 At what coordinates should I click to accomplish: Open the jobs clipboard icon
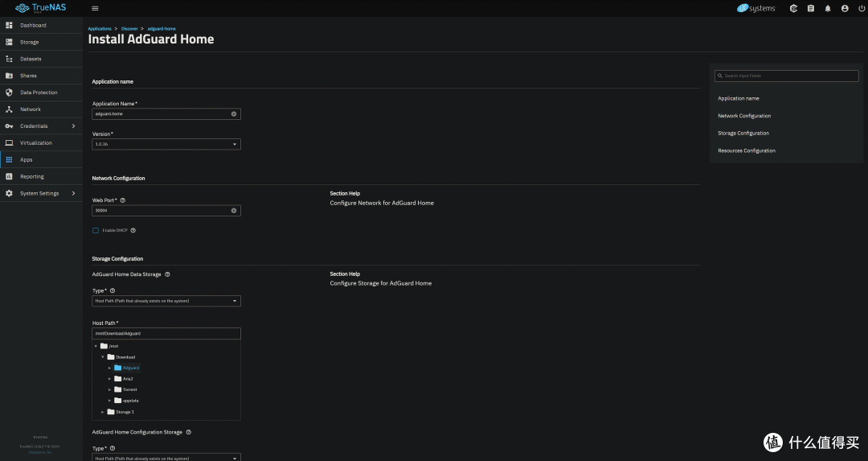point(810,8)
